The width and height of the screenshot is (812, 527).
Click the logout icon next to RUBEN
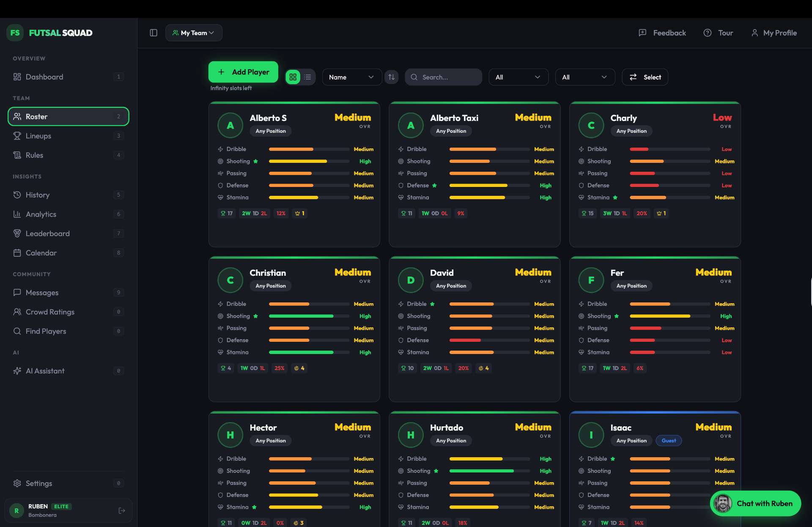pos(122,511)
